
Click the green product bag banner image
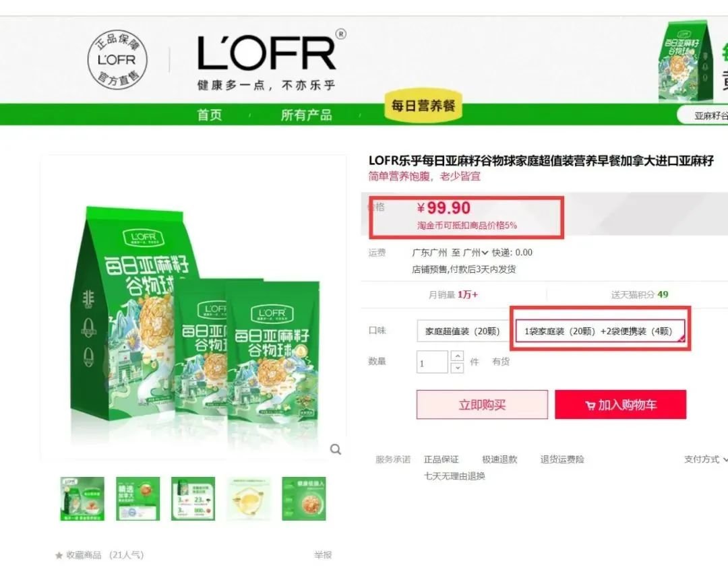click(685, 61)
